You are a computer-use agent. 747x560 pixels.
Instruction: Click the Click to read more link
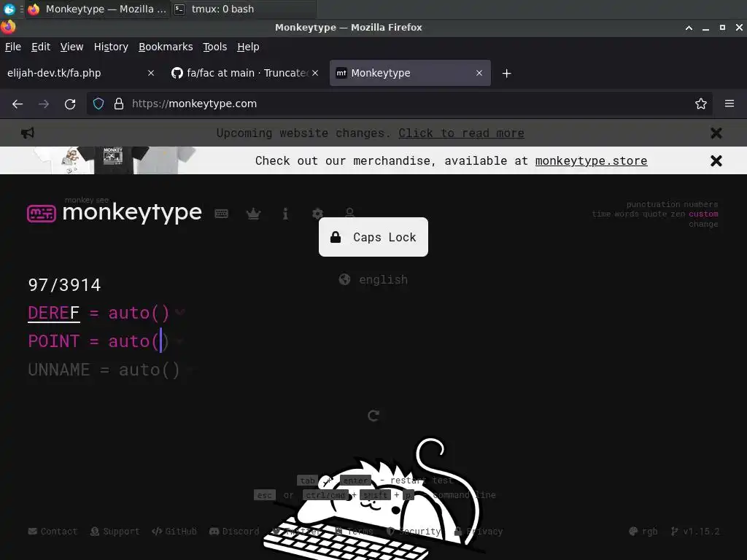tap(461, 133)
